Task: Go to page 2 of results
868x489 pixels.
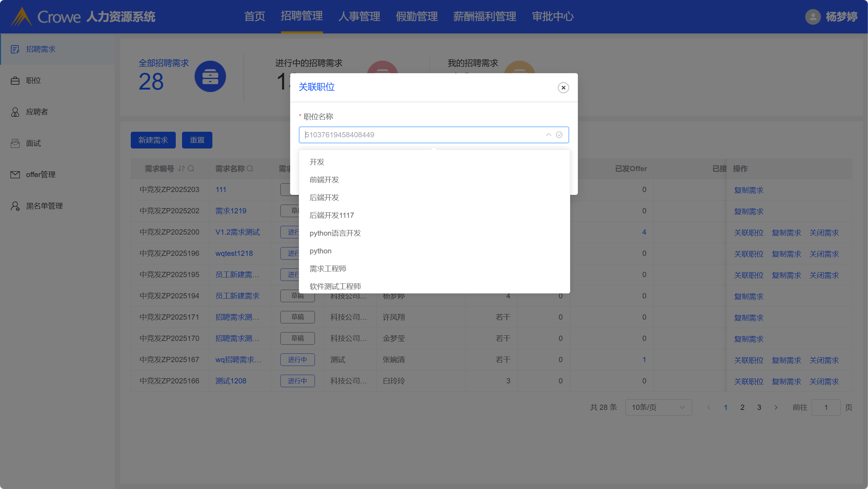Action: tap(742, 407)
